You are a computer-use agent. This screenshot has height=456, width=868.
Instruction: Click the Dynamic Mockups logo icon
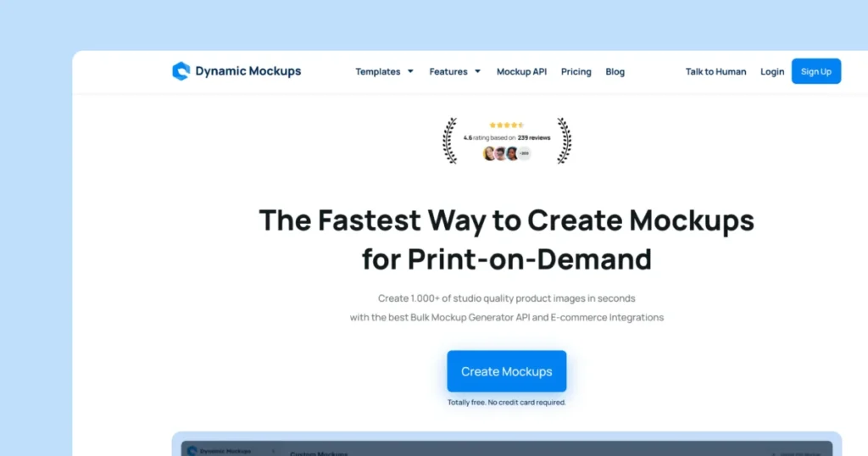[x=181, y=71]
